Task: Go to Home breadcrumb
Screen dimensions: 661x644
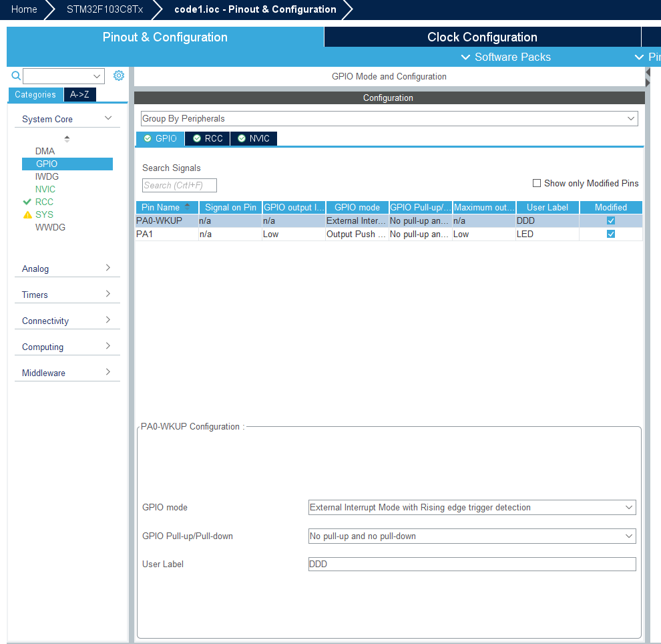Action: 24,9
